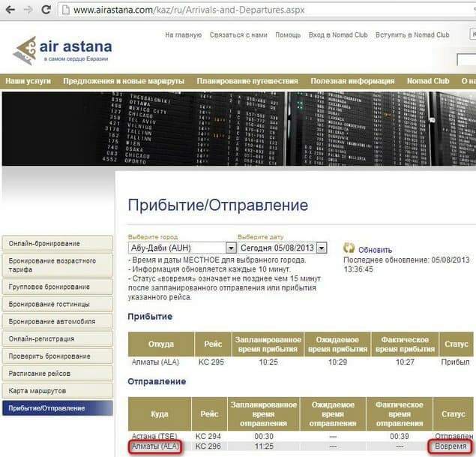This screenshot has width=476, height=457.
Task: Click the flight board banner image
Action: click(239, 129)
